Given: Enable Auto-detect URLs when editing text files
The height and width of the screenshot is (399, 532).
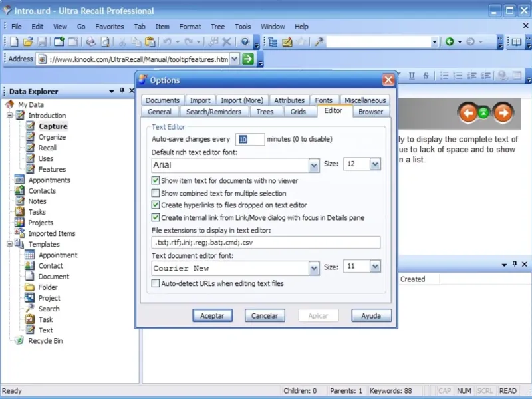Looking at the screenshot, I should click(x=156, y=283).
